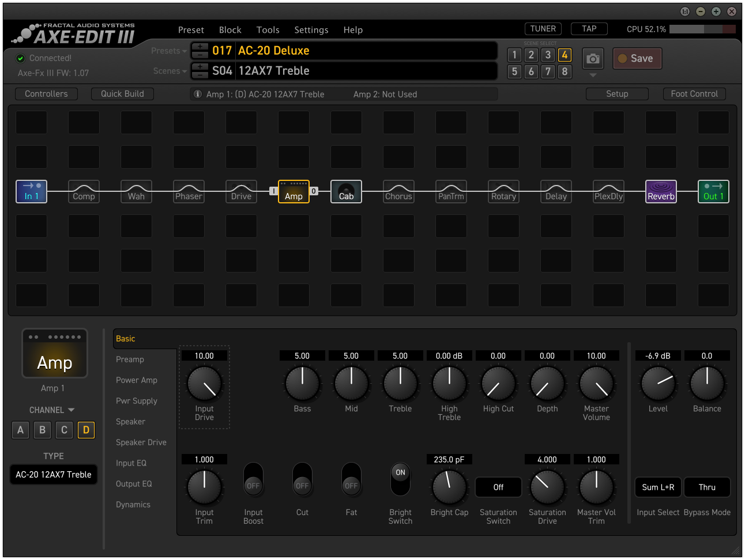
Task: Click the Reverb block icon
Action: pyautogui.click(x=661, y=191)
